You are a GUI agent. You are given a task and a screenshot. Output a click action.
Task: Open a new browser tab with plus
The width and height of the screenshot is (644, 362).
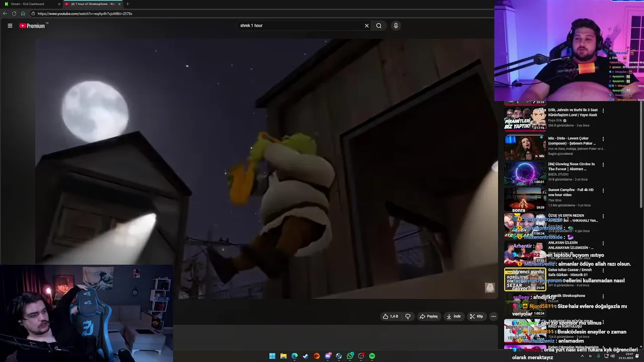click(x=127, y=4)
